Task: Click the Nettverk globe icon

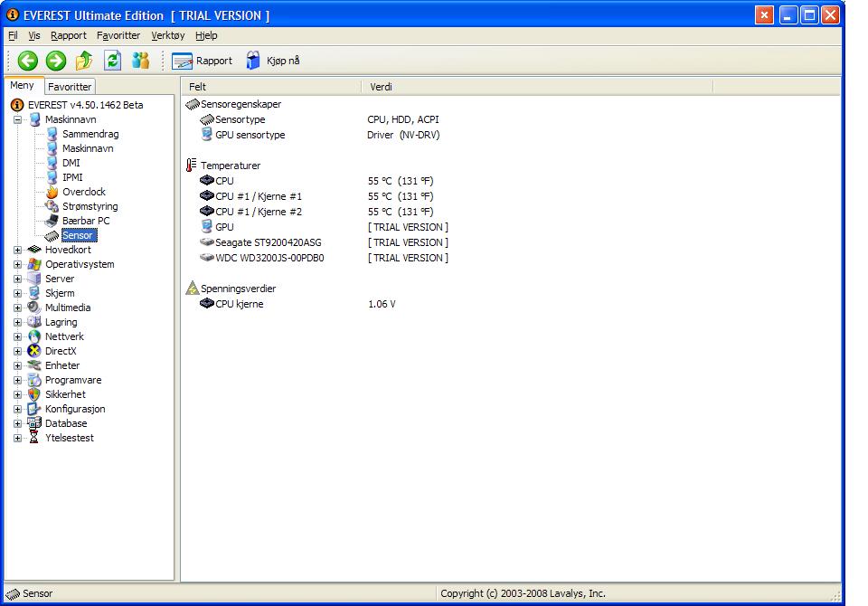Action: [34, 336]
